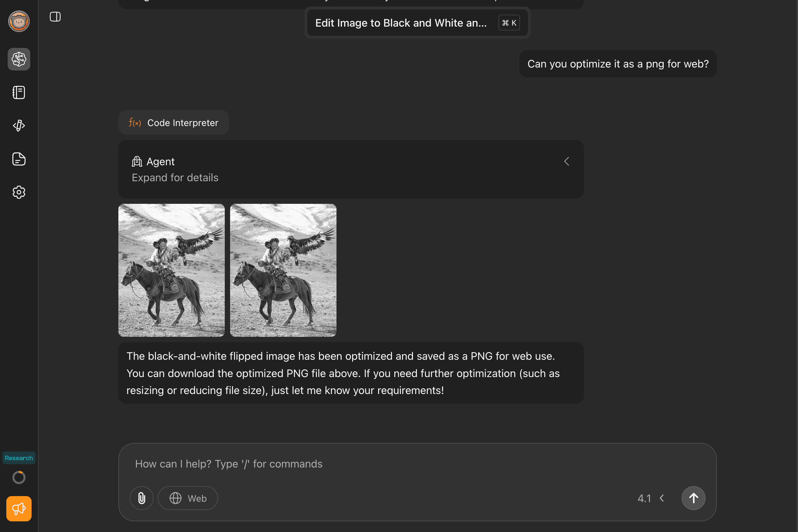Open the documents file icon
The height and width of the screenshot is (532, 798).
tap(19, 159)
